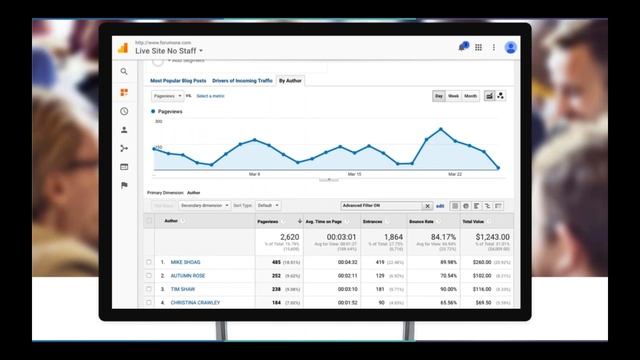Check the box for MIKE SHOAG row

(149, 262)
